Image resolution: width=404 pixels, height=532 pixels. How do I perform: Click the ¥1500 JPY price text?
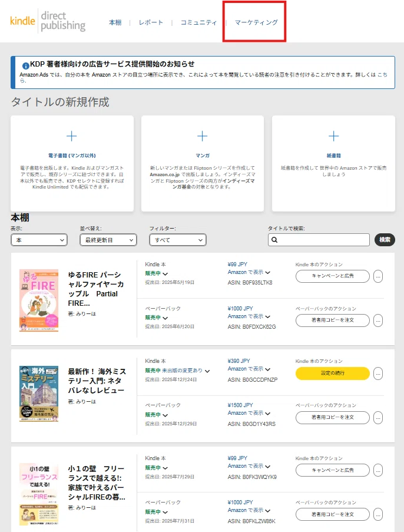click(240, 405)
